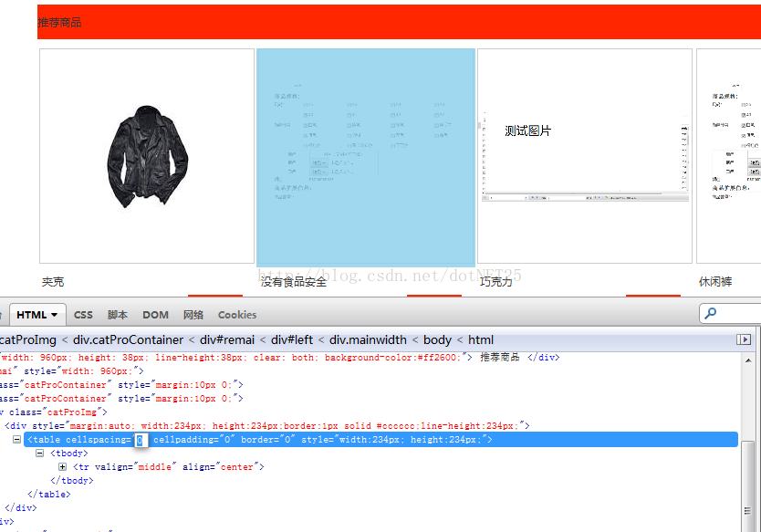Select div.catProContainer in the breadcrumb
Screen dimensions: 761x532
point(128,339)
